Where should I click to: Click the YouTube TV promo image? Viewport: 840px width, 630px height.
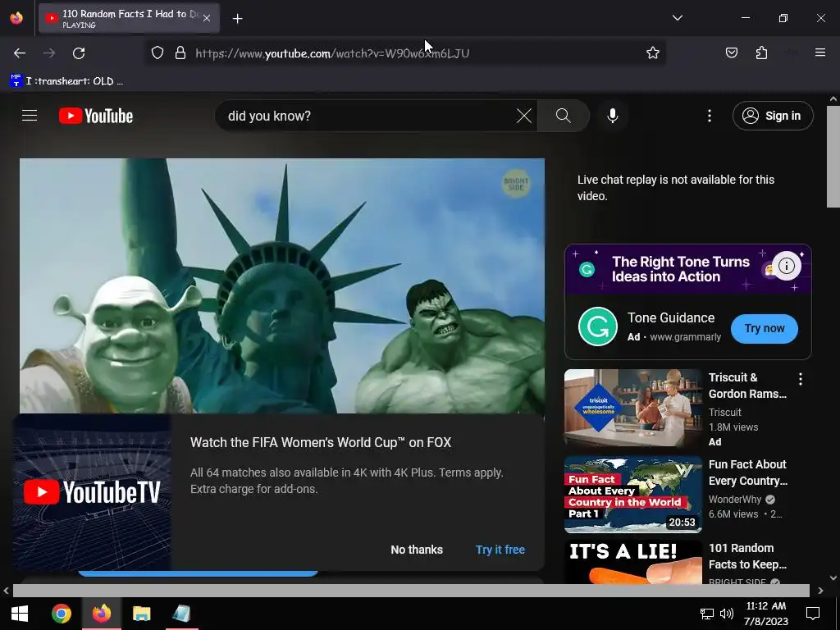(92, 492)
